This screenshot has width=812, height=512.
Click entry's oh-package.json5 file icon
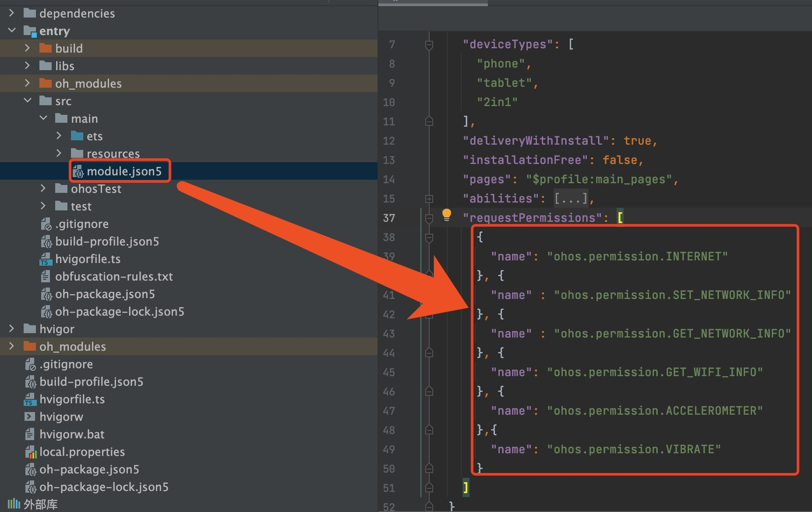coord(46,294)
